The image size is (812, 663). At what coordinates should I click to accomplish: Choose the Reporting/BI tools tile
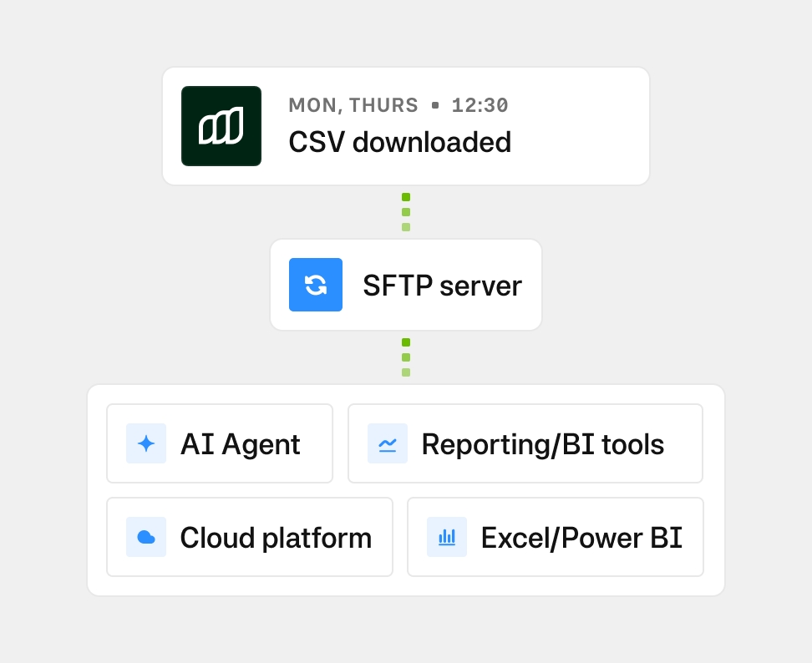525,443
